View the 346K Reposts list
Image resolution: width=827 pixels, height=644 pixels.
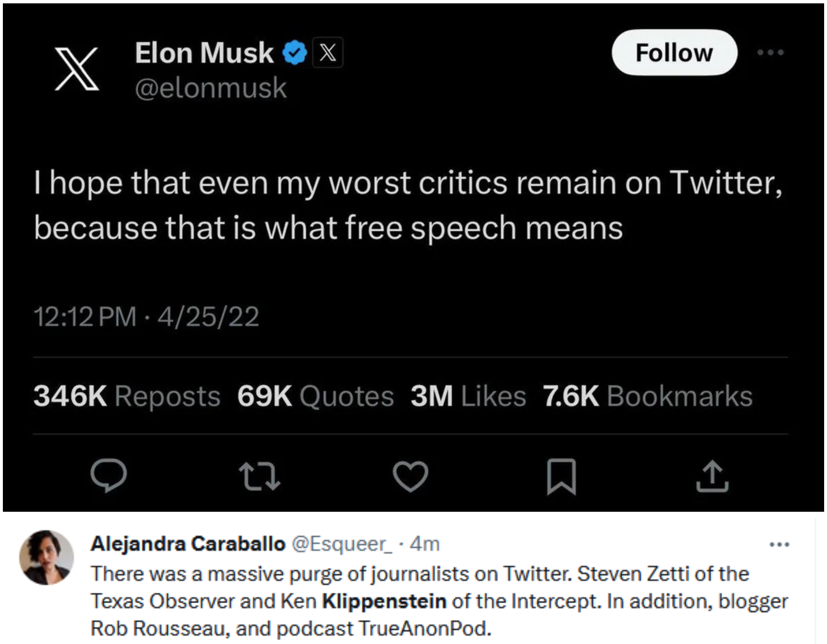click(126, 396)
